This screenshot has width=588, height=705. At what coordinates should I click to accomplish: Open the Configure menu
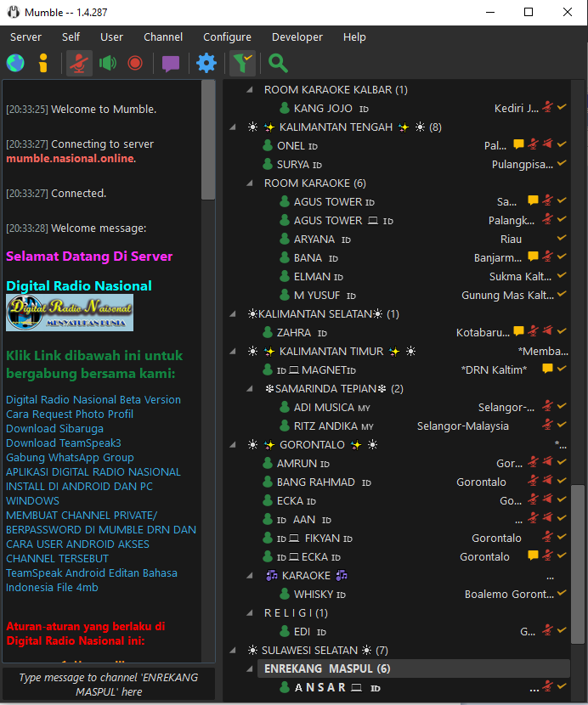[227, 37]
